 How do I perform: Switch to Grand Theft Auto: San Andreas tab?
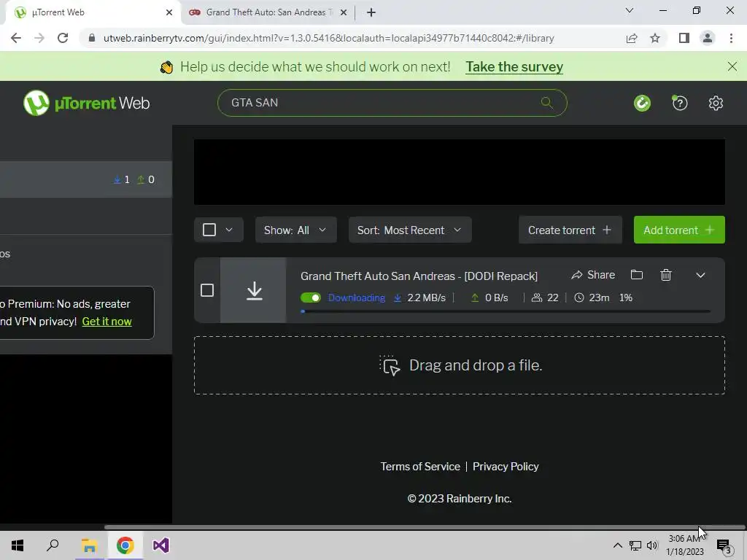click(x=269, y=12)
